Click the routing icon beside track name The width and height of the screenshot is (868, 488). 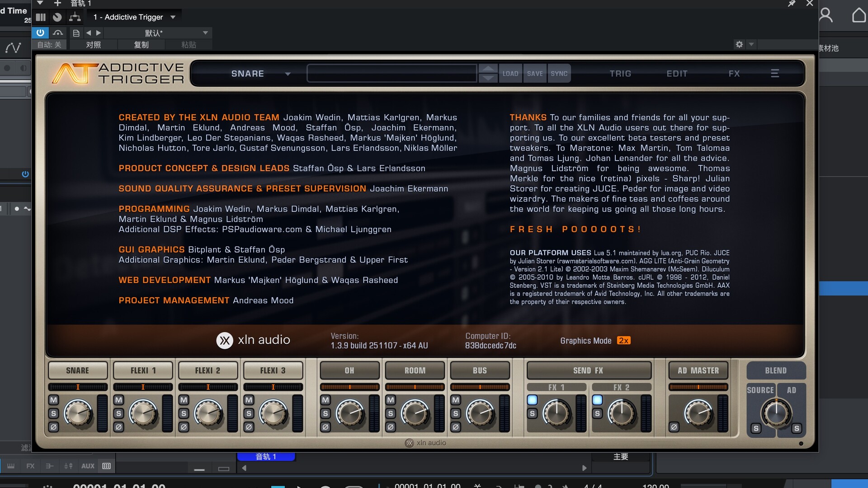[x=75, y=17]
